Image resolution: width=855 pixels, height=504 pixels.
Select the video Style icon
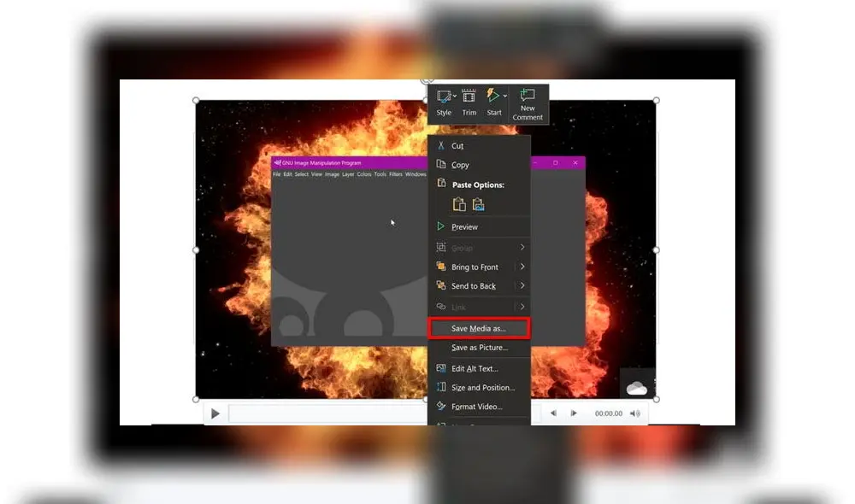(x=444, y=96)
